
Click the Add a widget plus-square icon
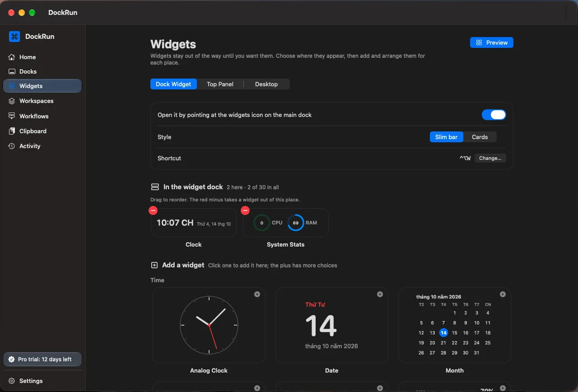tap(154, 265)
